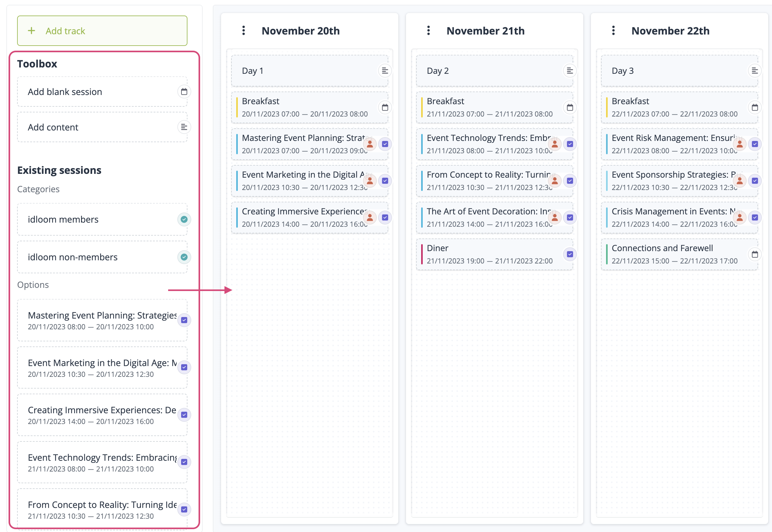Click checkbox icon on toolbox Event Technology Trends
Image resolution: width=772 pixels, height=532 pixels.
point(184,462)
